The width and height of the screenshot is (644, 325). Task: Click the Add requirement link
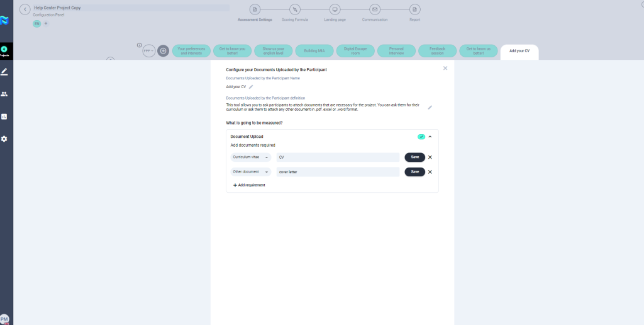tap(249, 185)
